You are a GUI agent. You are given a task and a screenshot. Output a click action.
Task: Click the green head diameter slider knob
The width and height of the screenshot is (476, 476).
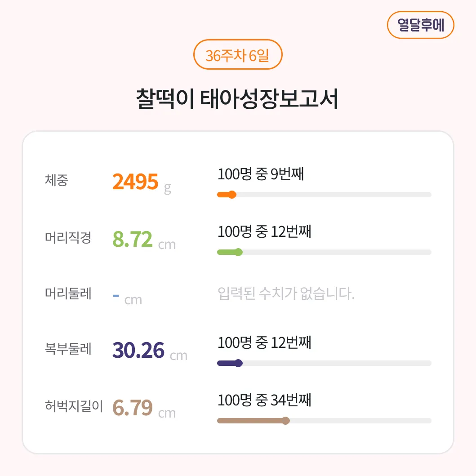239,252
